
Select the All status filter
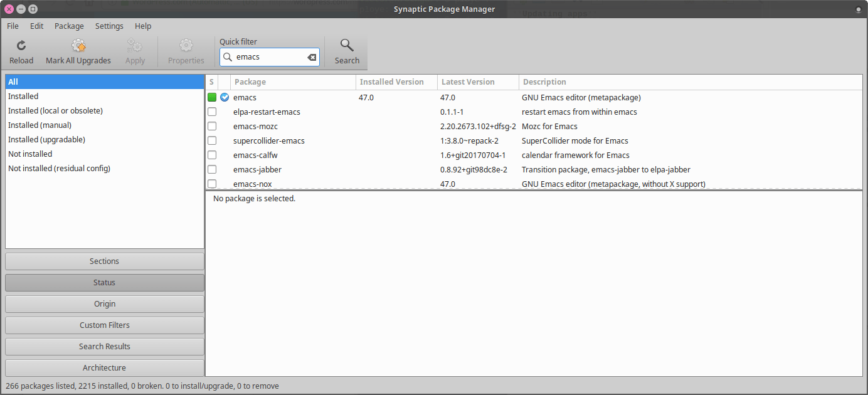pyautogui.click(x=105, y=82)
